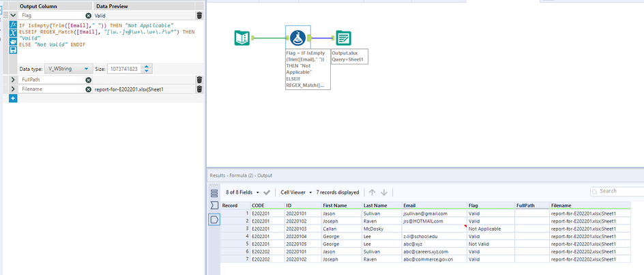The width and height of the screenshot is (644, 275).
Task: Delete the Flag output column
Action: point(199,15)
